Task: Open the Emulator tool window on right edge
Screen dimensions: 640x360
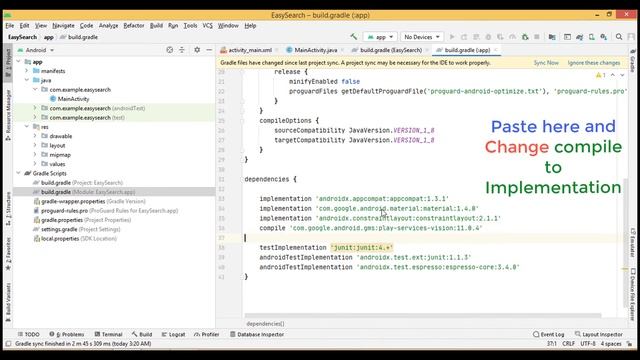Action: click(x=633, y=242)
